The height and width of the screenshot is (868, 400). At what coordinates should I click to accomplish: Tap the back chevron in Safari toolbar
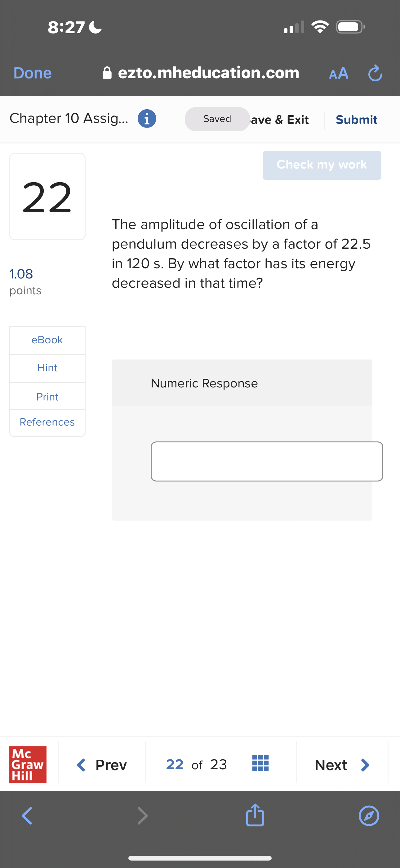pyautogui.click(x=27, y=816)
